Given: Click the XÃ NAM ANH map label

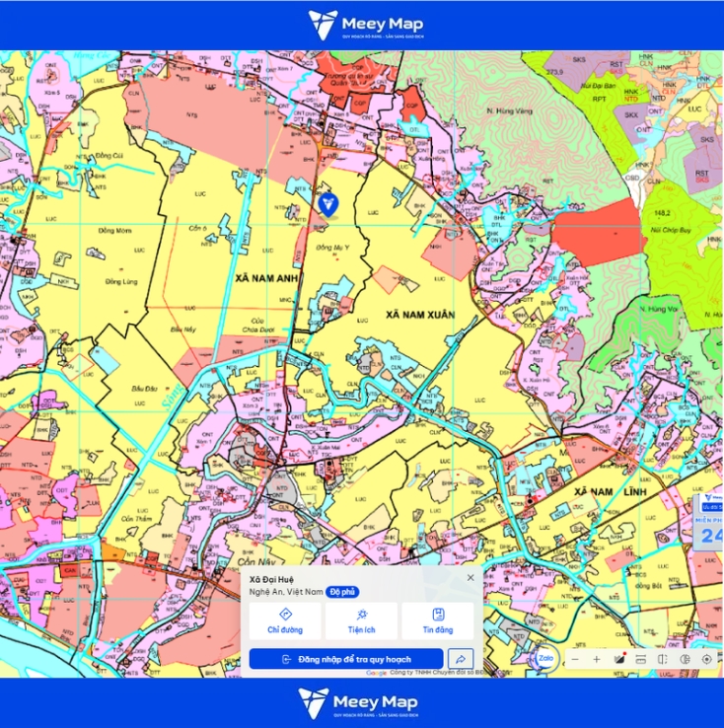Looking at the screenshot, I should (266, 278).
